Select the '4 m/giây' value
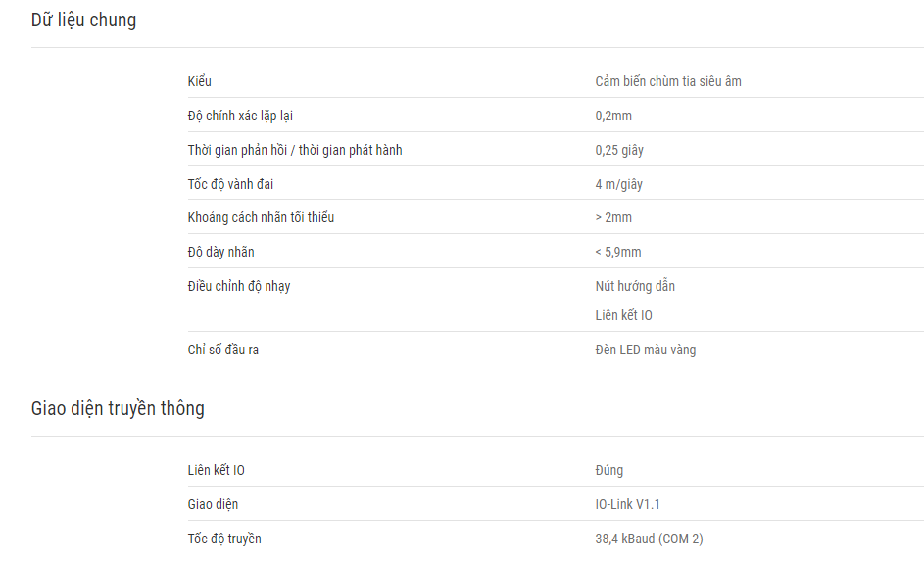 (618, 184)
